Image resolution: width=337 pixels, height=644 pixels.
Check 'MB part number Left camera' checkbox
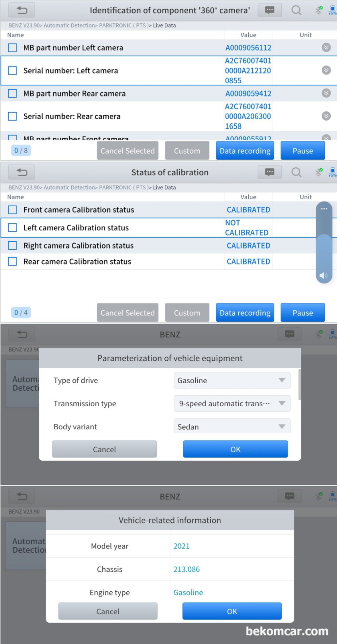[13, 48]
